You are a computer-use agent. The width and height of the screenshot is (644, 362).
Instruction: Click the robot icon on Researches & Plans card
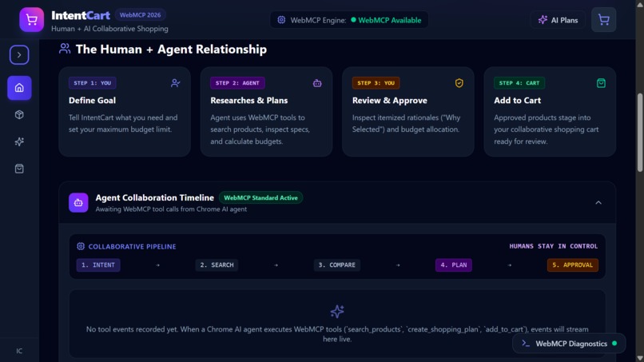coord(317,83)
